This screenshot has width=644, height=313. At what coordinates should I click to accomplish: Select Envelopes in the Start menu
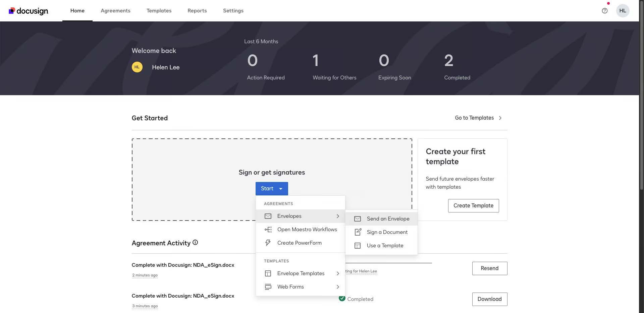301,216
